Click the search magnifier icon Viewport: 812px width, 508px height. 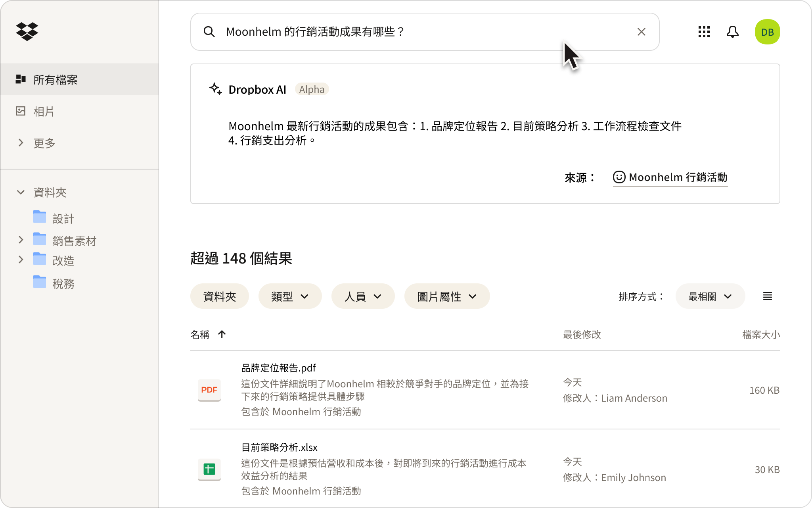209,32
